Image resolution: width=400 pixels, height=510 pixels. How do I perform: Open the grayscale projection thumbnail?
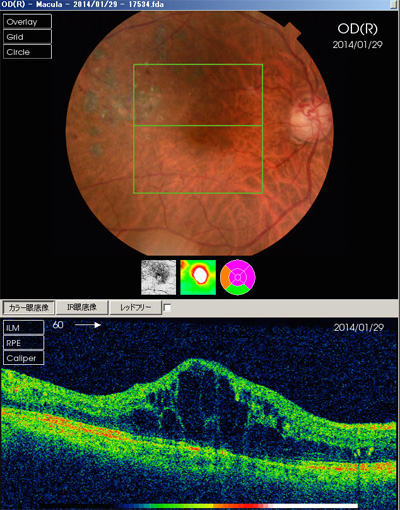point(158,277)
